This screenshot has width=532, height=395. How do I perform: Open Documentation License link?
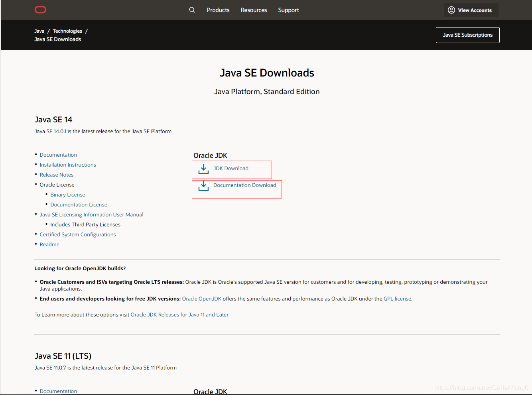pos(79,204)
